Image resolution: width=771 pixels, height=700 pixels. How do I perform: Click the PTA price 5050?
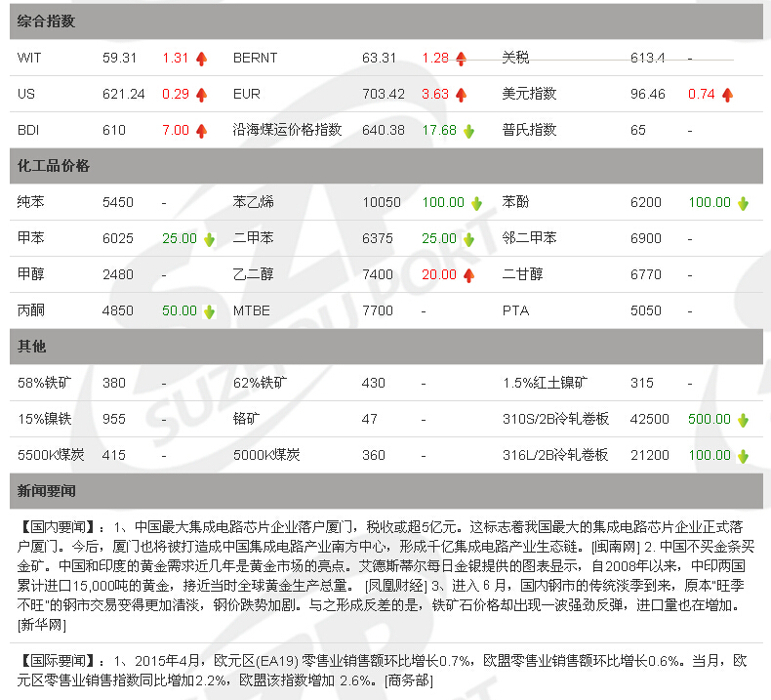(x=646, y=310)
